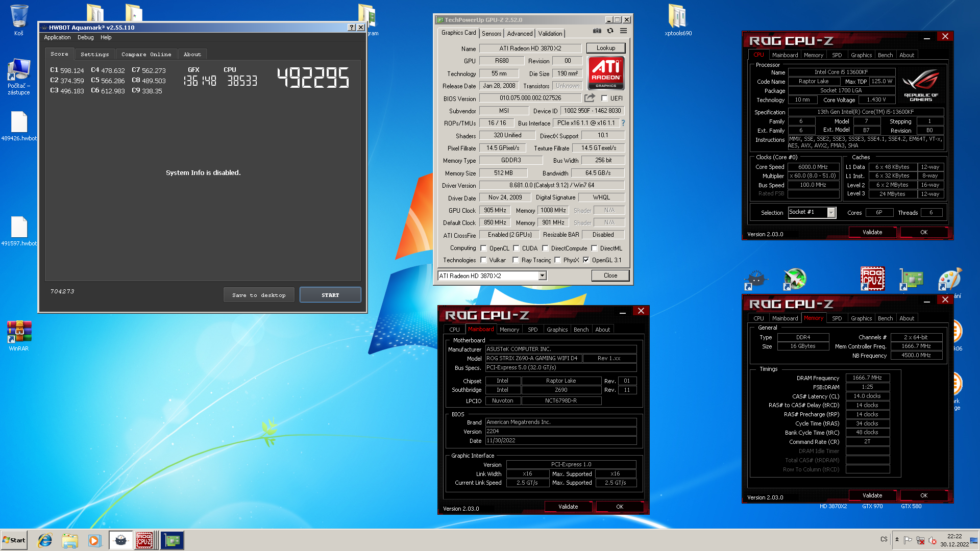
Task: Switch to GPU-Z taskbar button
Action: click(172, 540)
